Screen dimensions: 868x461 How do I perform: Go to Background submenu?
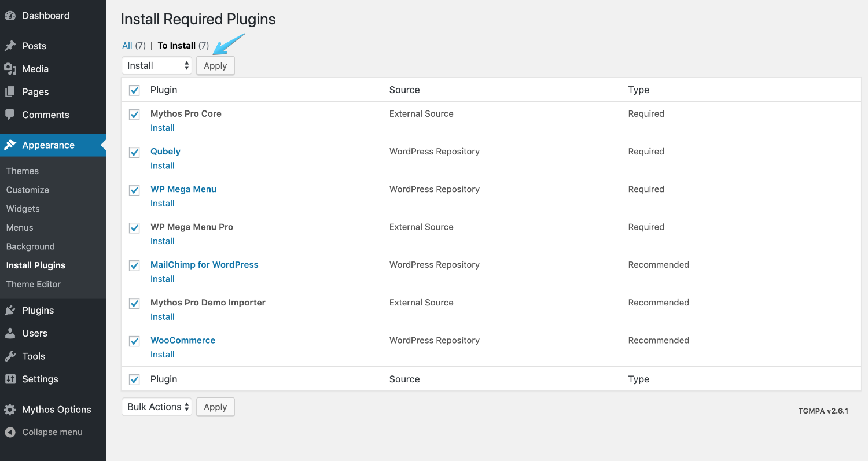[x=31, y=246]
